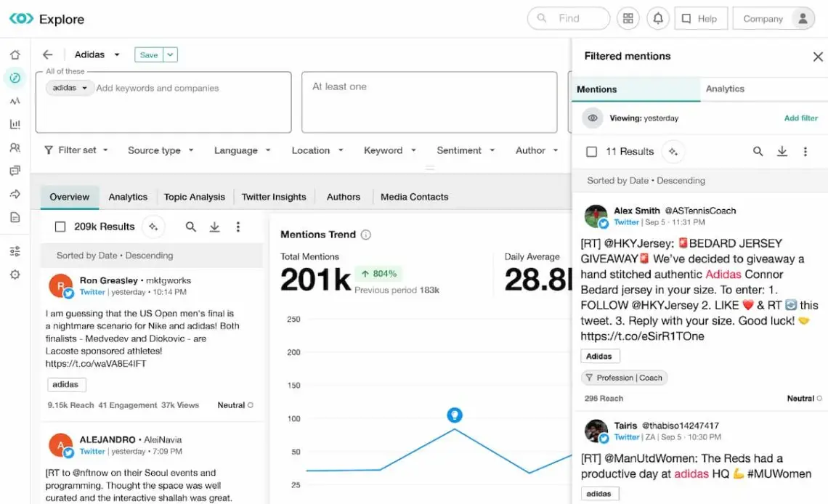Screen dimensions: 828x504
Task: Click the home icon in left sidebar
Action: point(15,54)
